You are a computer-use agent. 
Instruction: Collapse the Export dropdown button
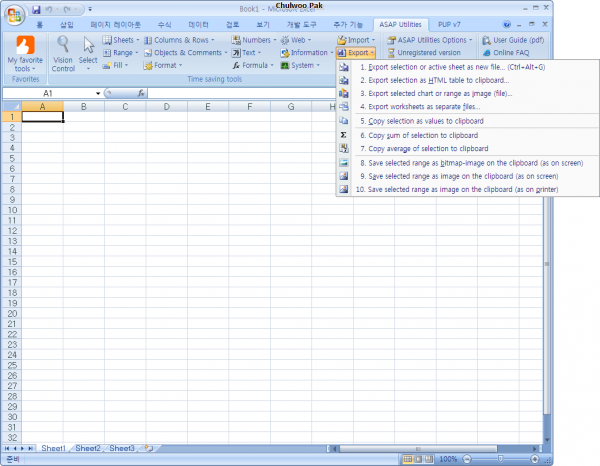[356, 53]
